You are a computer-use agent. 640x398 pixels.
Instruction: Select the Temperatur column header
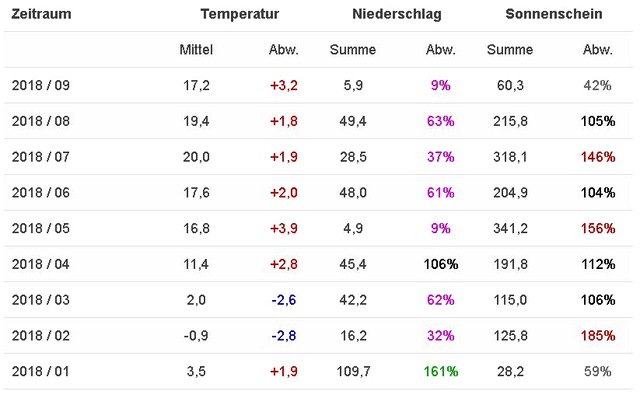(x=240, y=14)
